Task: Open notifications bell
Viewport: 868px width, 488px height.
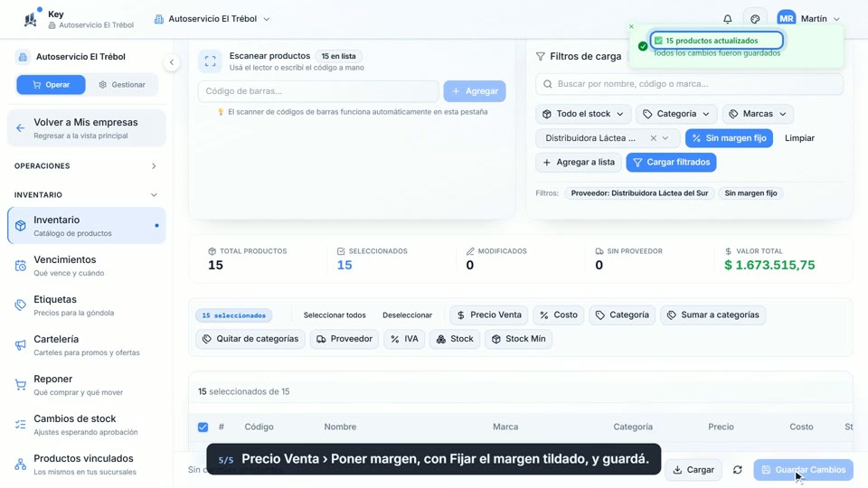Action: point(727,19)
